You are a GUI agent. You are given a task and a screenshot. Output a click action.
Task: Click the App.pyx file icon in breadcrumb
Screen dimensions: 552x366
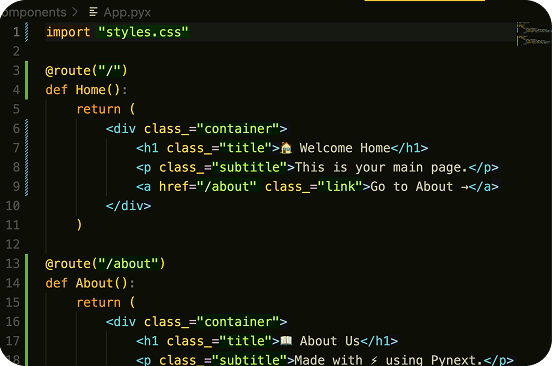point(93,12)
